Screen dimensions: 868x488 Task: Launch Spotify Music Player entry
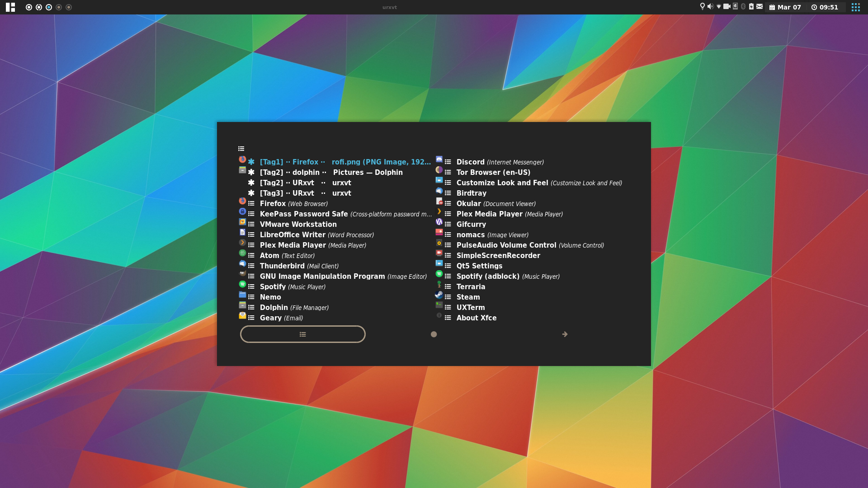click(x=292, y=286)
